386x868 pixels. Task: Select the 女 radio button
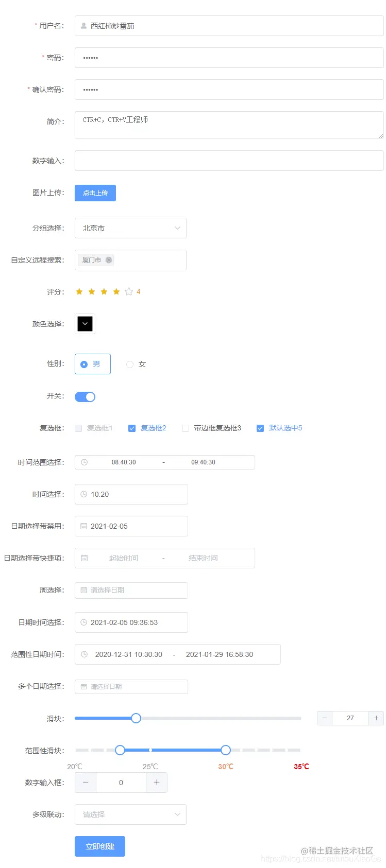coord(136,364)
